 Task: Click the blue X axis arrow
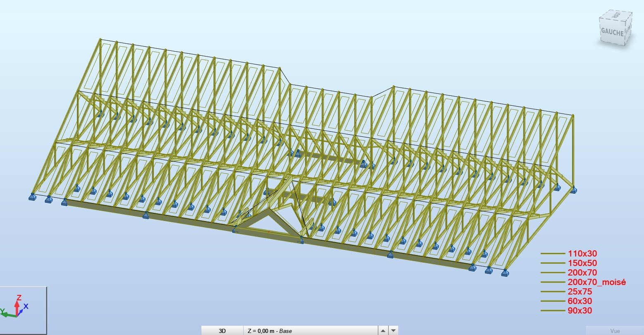24,309
